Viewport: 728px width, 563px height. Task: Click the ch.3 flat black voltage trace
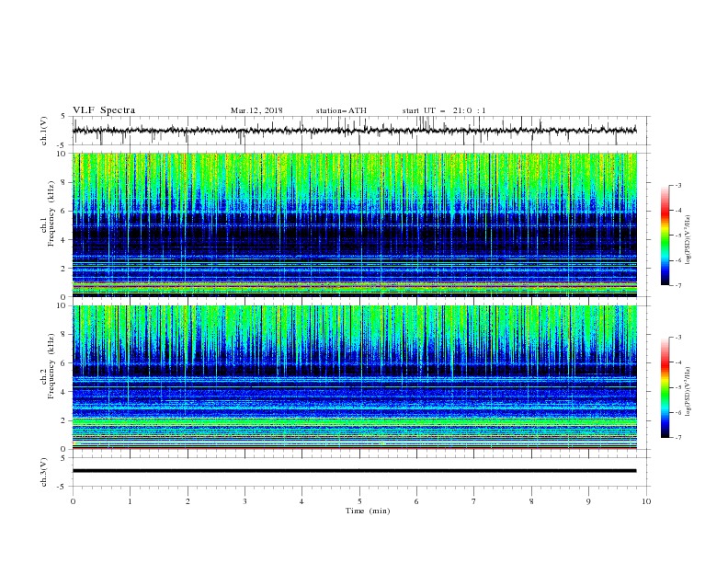point(355,471)
